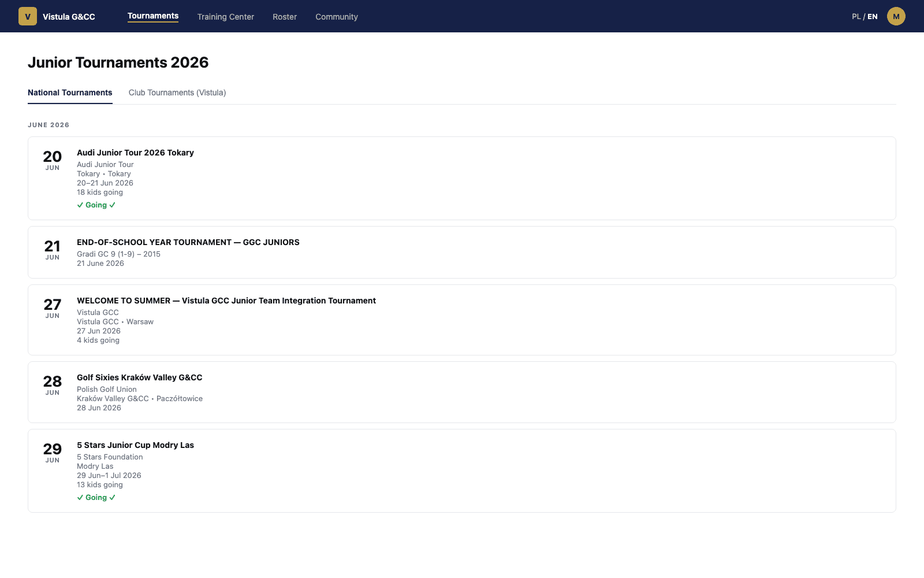
Task: Navigate to Community section
Action: (337, 17)
